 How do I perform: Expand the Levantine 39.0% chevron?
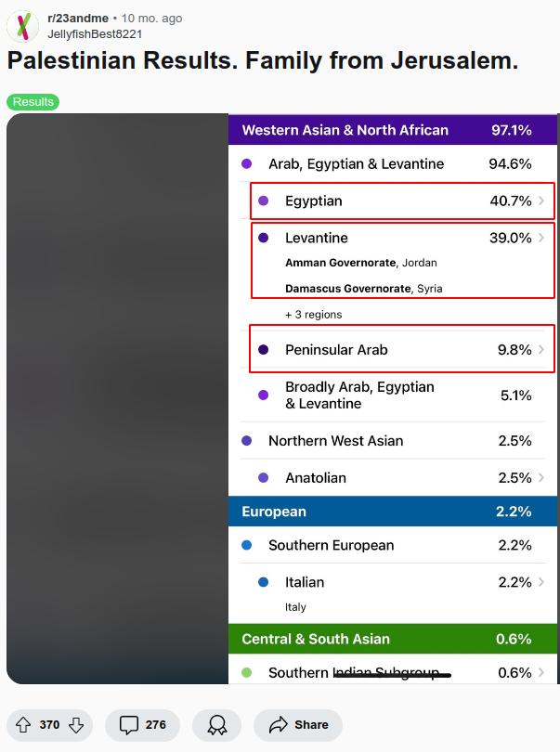[541, 238]
